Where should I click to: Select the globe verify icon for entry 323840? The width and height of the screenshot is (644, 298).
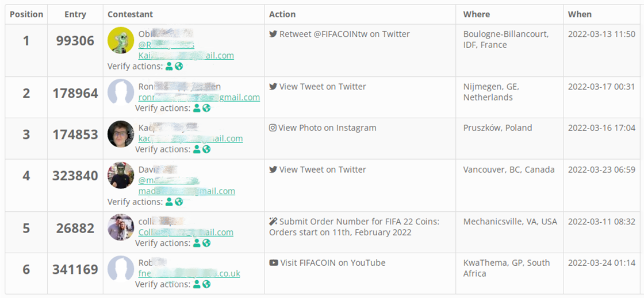179,202
